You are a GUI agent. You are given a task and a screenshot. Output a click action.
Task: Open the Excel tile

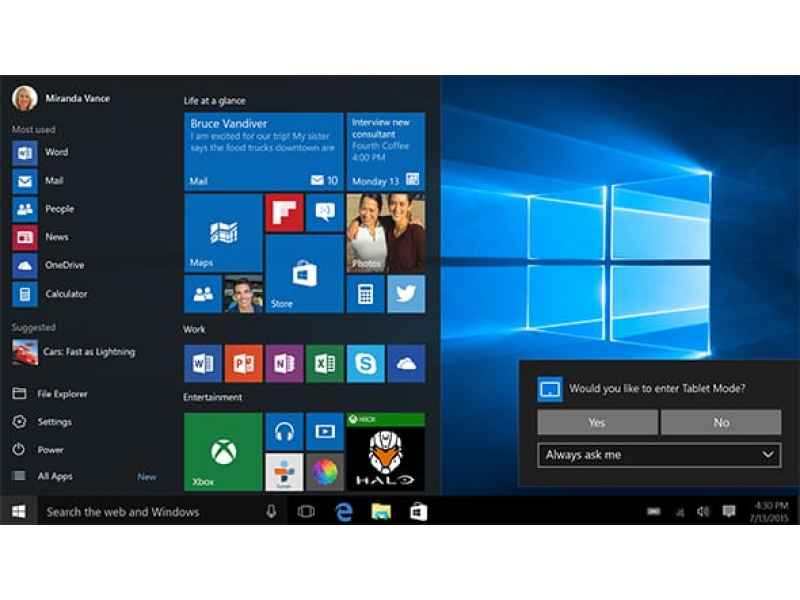pyautogui.click(x=325, y=363)
